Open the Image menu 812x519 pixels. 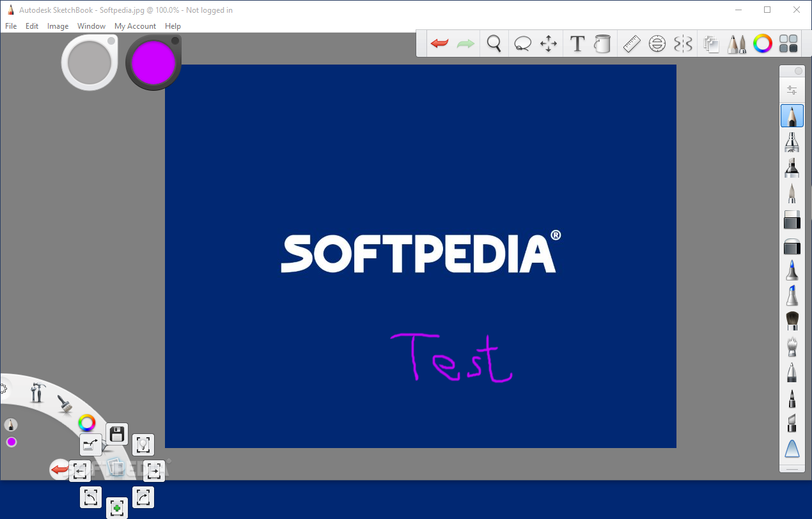[x=58, y=26]
